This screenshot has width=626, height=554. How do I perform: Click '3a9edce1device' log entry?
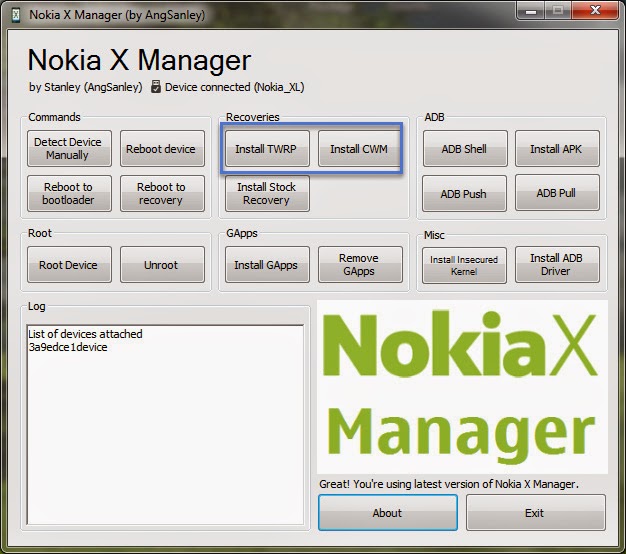tap(68, 347)
